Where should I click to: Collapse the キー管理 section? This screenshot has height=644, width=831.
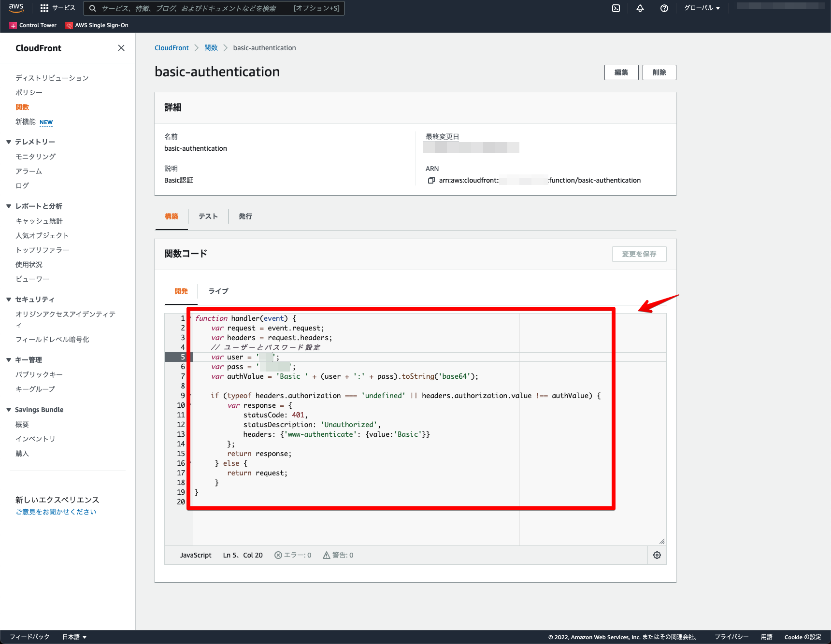(9, 360)
